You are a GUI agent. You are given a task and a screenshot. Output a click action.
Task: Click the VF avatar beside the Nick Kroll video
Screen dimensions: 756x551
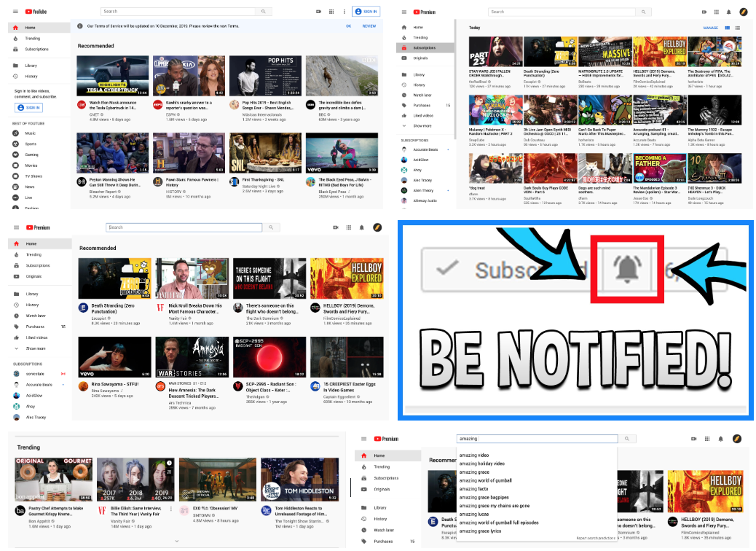coord(160,308)
